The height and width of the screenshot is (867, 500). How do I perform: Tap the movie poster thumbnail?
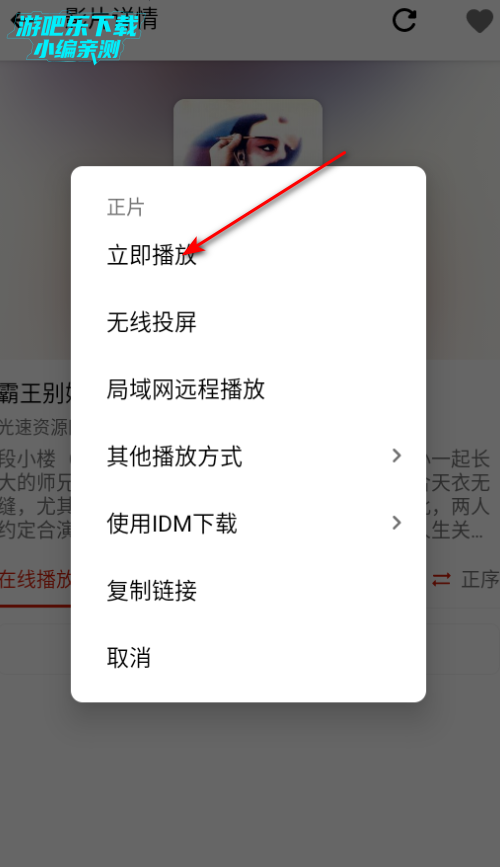(248, 133)
